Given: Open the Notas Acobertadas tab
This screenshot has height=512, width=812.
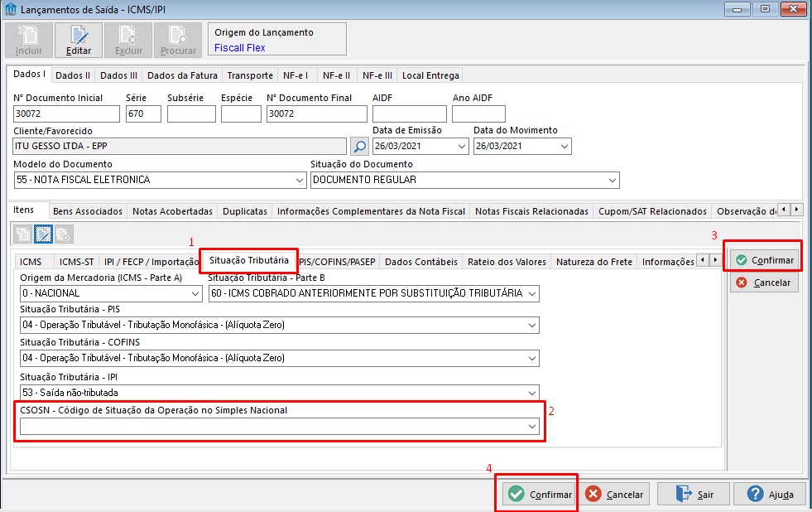Looking at the screenshot, I should point(172,211).
